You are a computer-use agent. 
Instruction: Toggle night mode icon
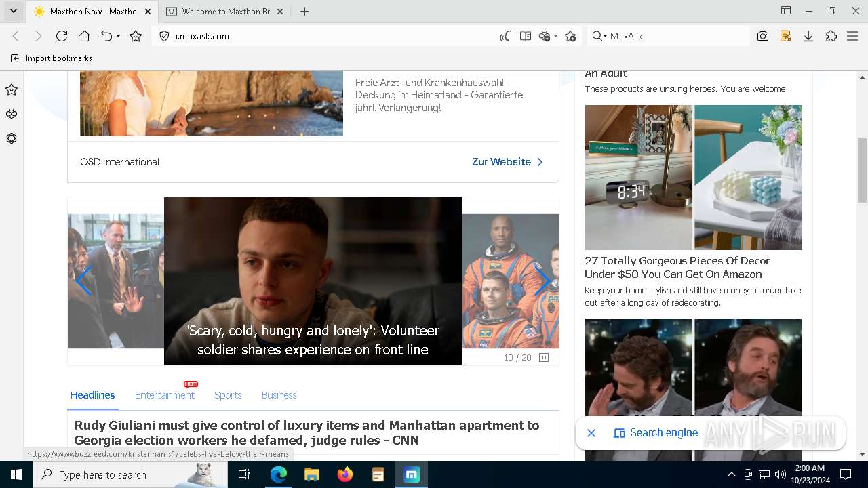tap(544, 36)
